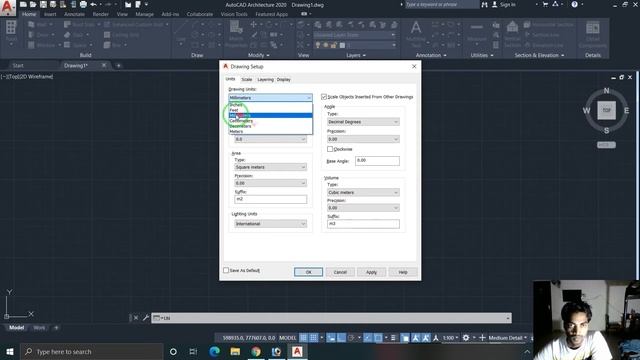Open the AutoCAD application menu logo
This screenshot has height=360, width=640.
7,8
